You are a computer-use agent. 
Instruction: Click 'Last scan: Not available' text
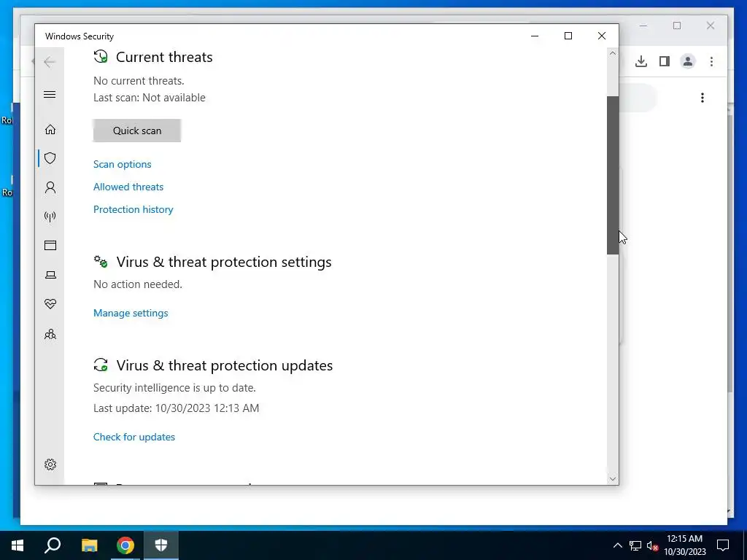150,98
